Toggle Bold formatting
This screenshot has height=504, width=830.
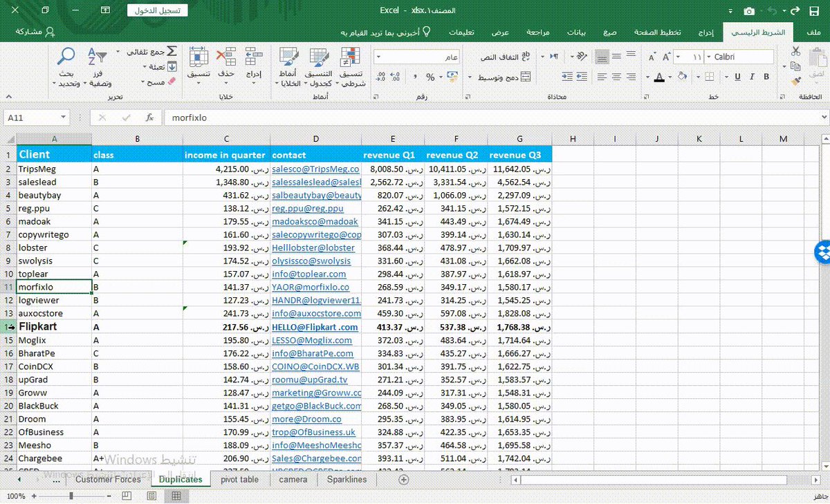click(x=766, y=77)
